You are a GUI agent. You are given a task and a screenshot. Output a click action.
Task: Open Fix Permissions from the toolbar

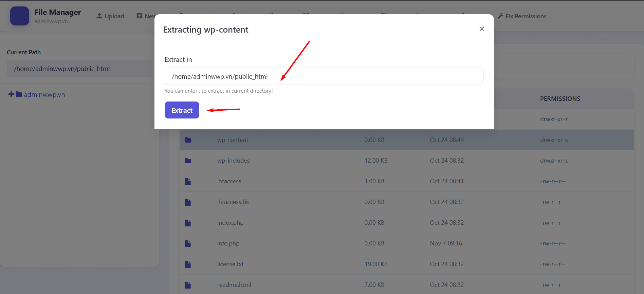pyautogui.click(x=522, y=16)
